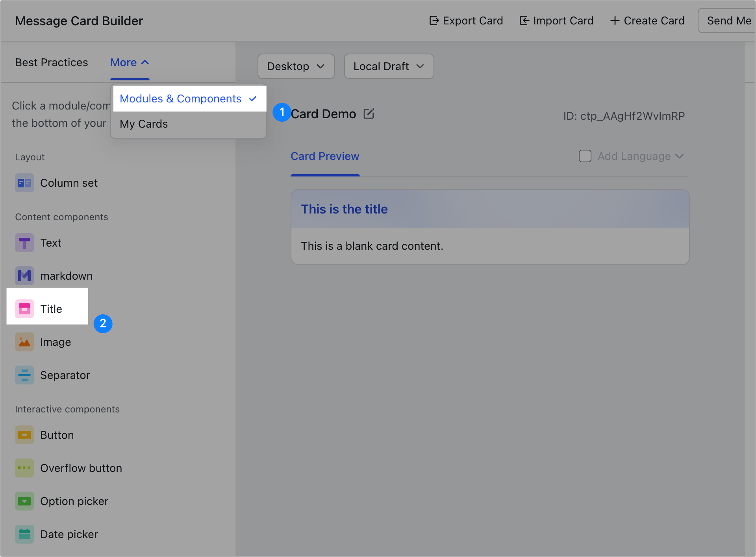Select Modules & Components menu option

pos(181,98)
